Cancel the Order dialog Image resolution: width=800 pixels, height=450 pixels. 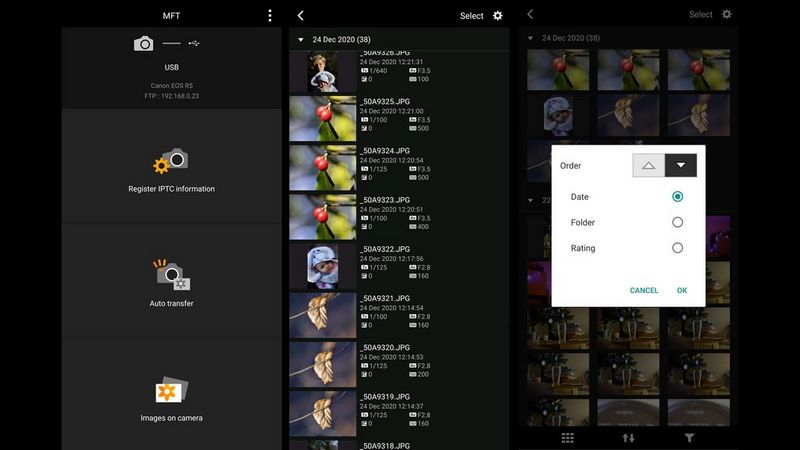click(644, 290)
